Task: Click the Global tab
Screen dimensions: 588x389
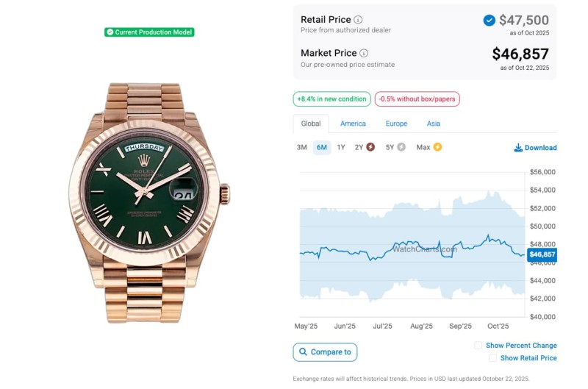Action: coord(311,124)
